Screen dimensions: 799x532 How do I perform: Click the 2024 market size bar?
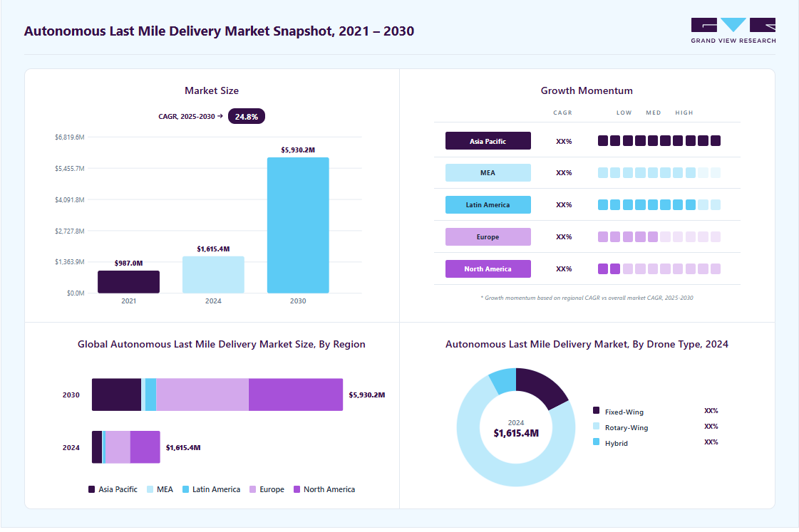pos(213,275)
